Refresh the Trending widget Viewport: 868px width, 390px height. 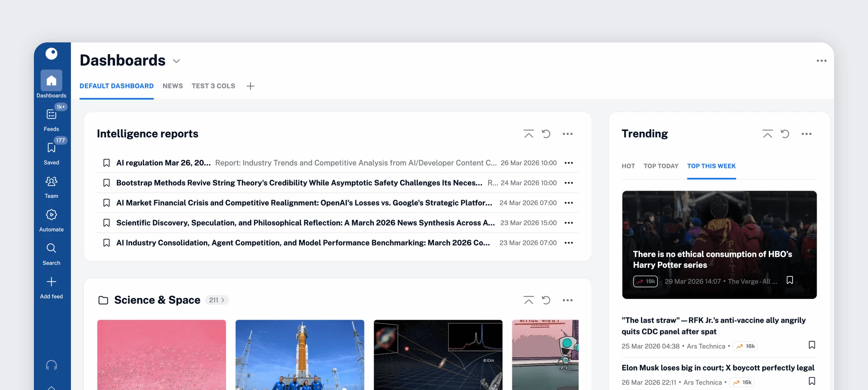(x=785, y=134)
